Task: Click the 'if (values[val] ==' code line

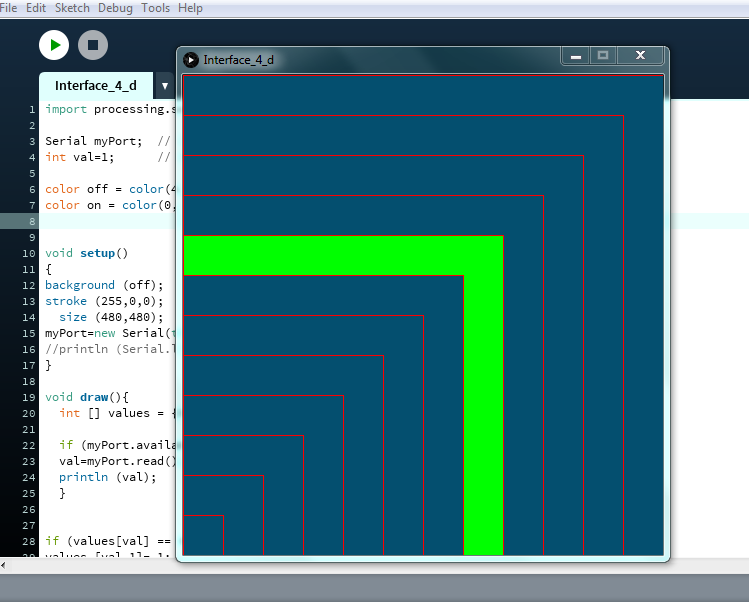Action: click(x=108, y=541)
